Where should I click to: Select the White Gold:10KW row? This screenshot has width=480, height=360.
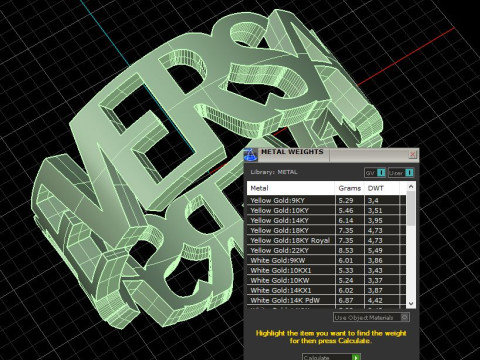(326, 280)
